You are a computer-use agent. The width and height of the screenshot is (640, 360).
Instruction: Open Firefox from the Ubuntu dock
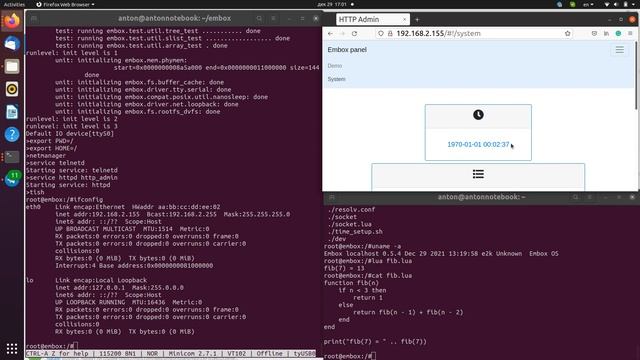click(x=12, y=21)
